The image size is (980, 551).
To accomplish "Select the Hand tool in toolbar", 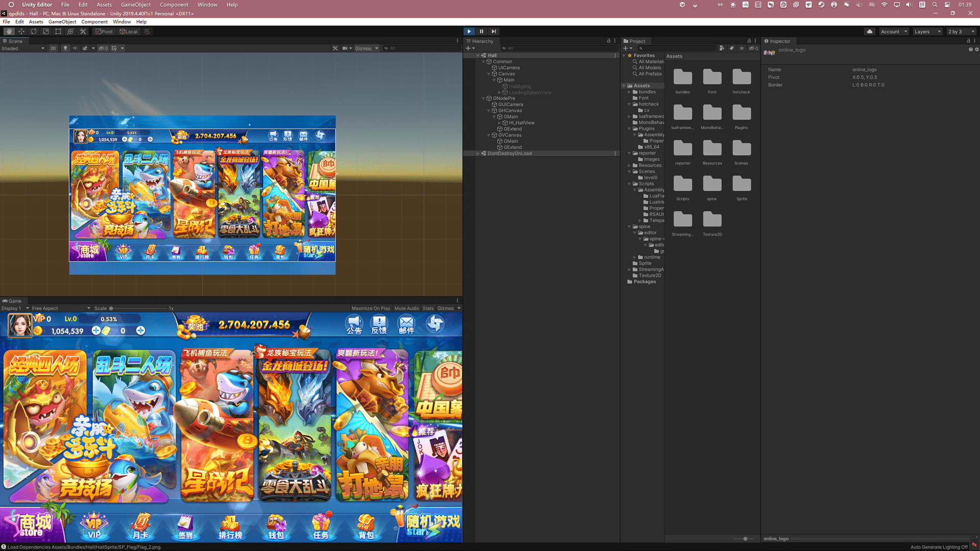I will pos(9,32).
